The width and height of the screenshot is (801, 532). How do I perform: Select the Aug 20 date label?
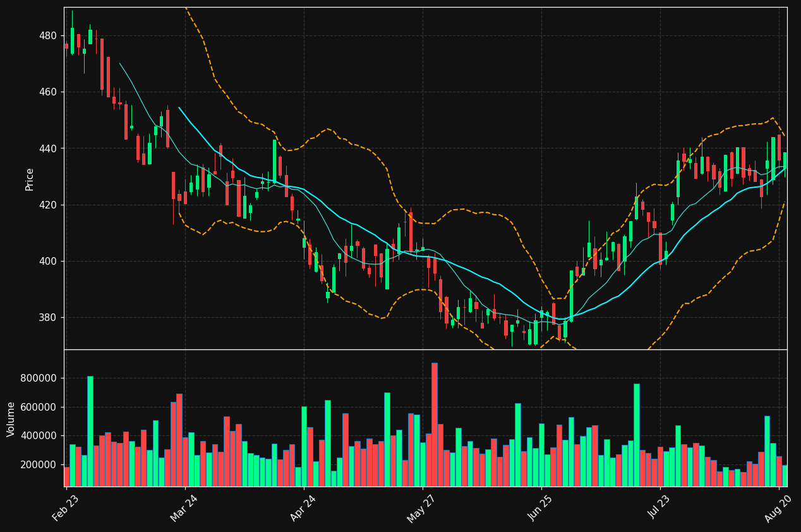pyautogui.click(x=777, y=508)
